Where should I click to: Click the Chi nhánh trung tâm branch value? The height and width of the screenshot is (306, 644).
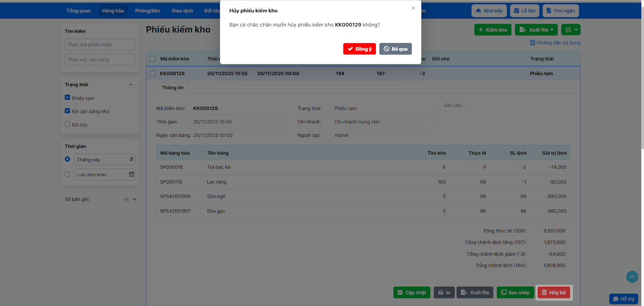(x=357, y=122)
